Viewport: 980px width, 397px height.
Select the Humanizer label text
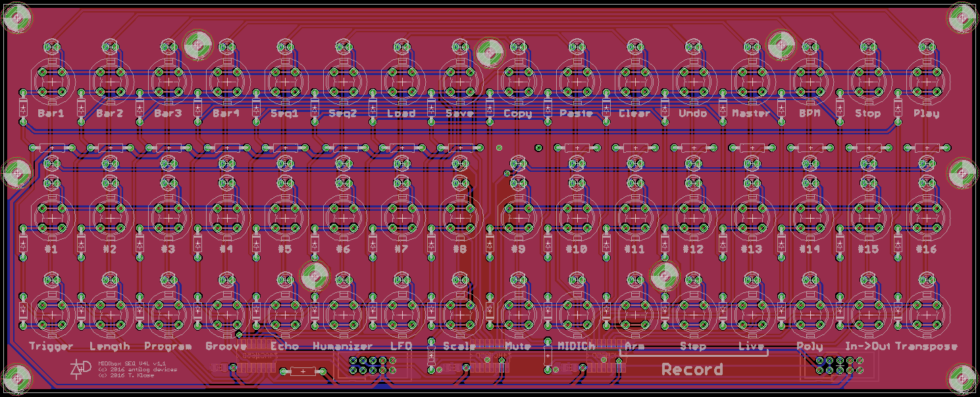[x=343, y=346]
